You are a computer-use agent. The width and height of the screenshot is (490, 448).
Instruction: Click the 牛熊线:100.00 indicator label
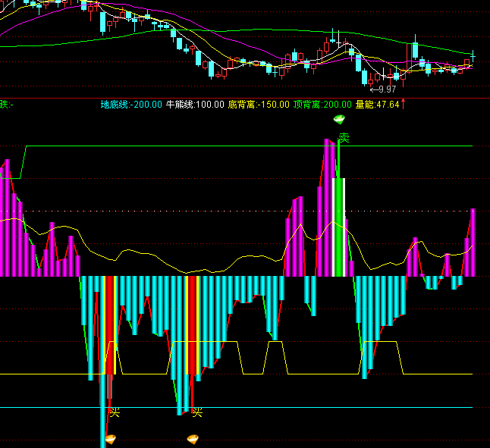point(195,105)
